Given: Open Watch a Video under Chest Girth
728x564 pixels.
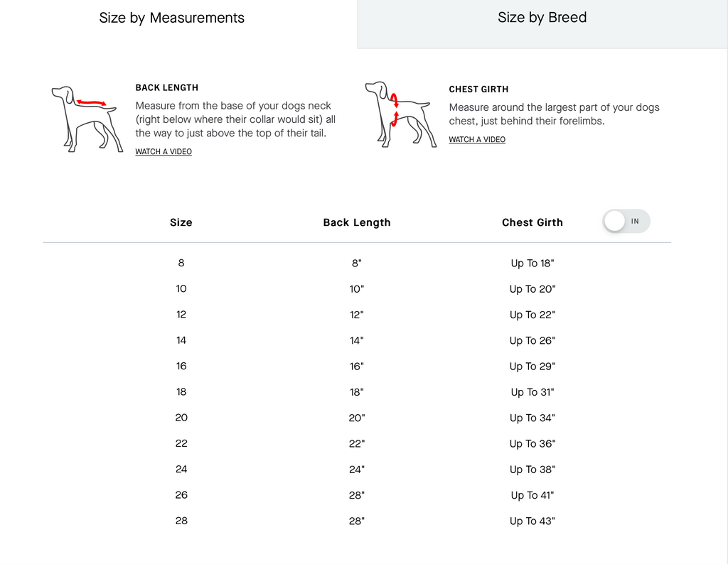Looking at the screenshot, I should (x=477, y=140).
